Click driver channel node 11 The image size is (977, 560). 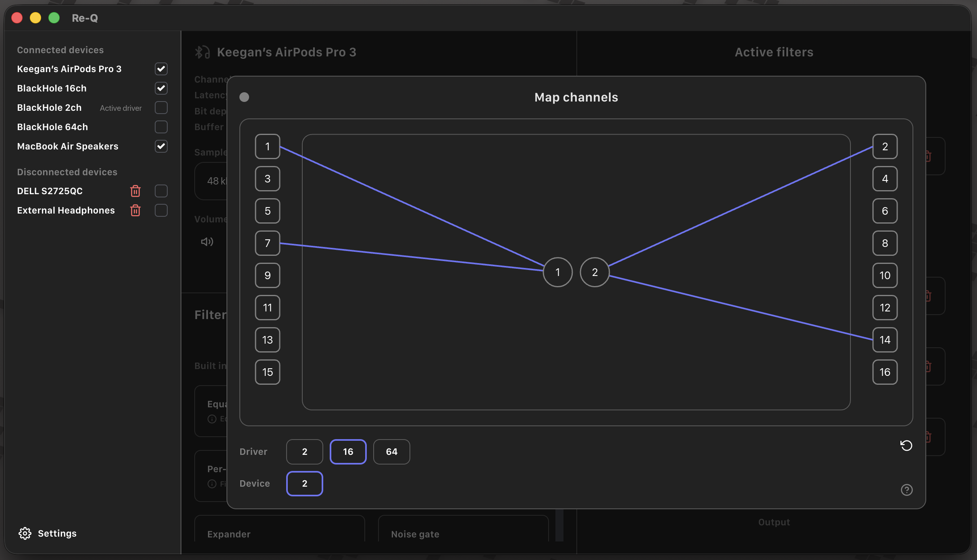pos(268,308)
